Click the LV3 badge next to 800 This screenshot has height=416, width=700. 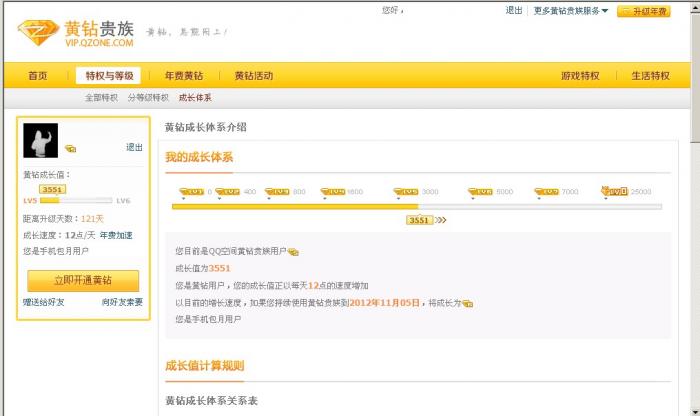point(277,192)
